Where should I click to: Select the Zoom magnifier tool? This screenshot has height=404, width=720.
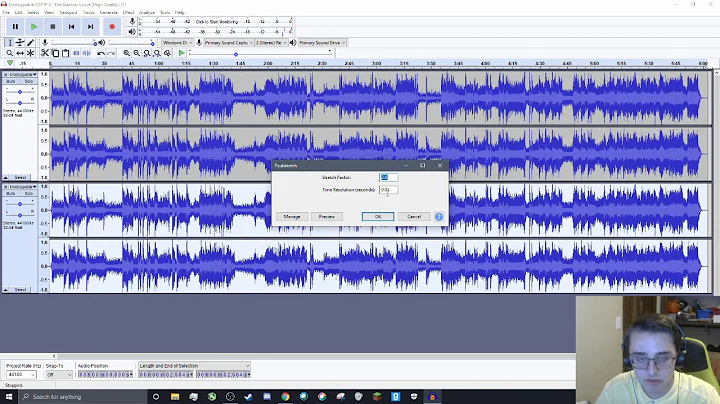10,53
